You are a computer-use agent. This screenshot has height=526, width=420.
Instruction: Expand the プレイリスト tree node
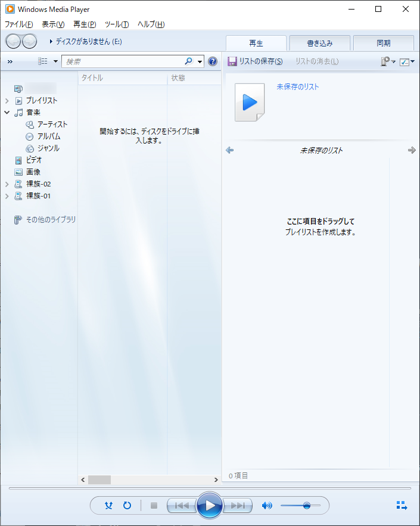click(7, 101)
